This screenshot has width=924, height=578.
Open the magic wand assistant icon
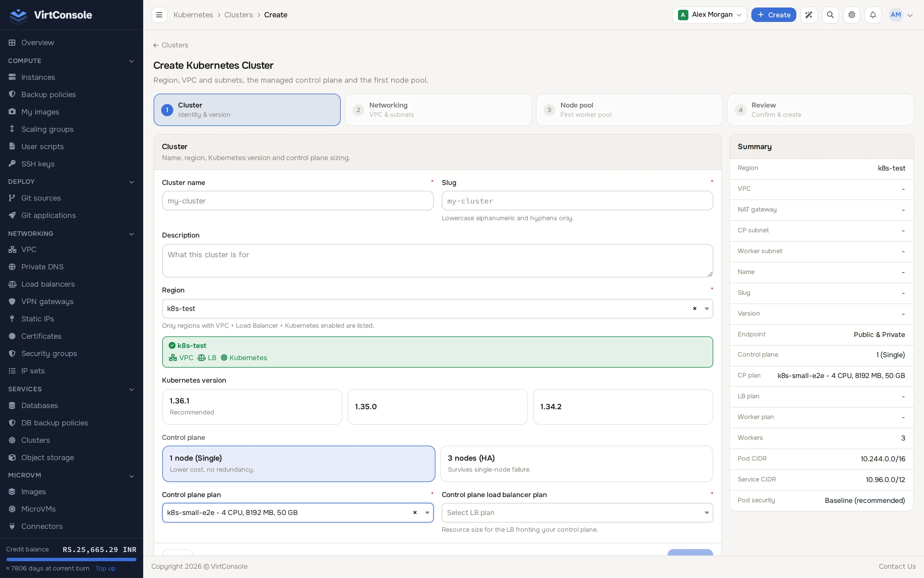click(809, 15)
